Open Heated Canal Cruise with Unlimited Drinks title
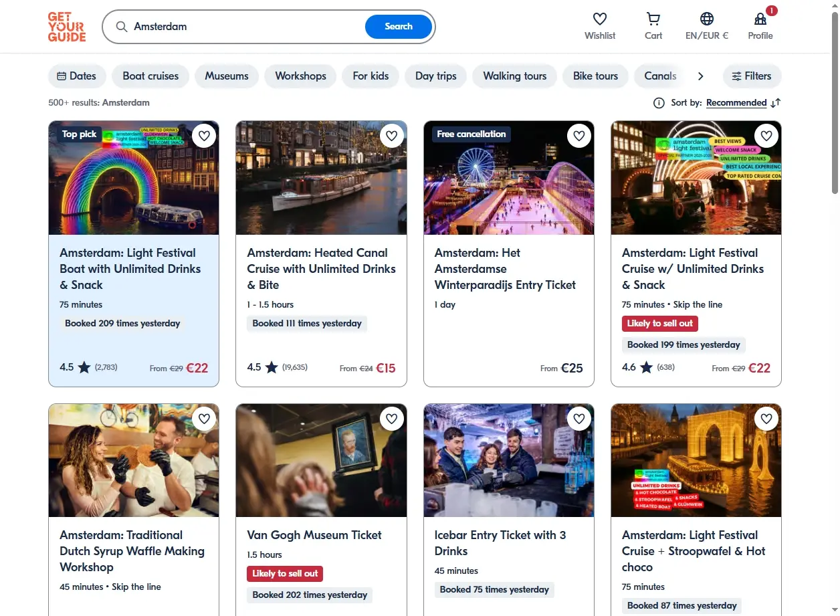The width and height of the screenshot is (840, 616). click(321, 269)
